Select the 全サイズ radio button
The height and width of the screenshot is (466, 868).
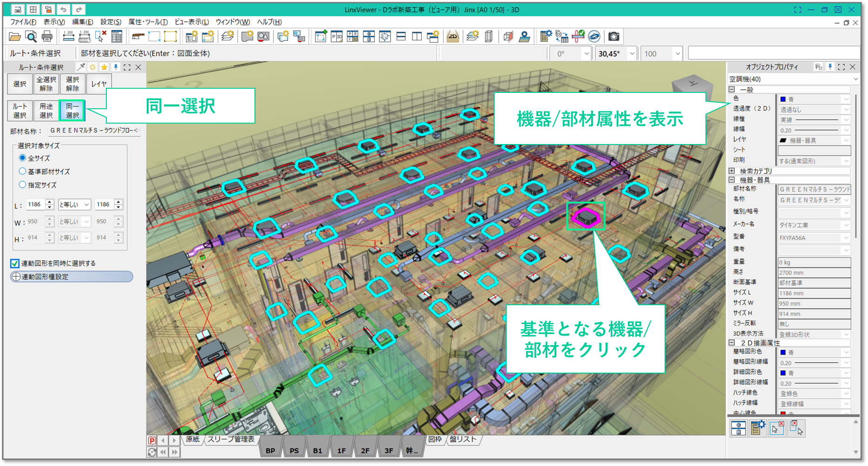[22, 158]
